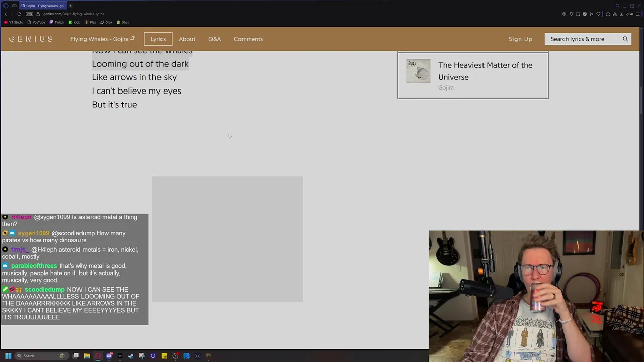Open the Twitch bookmark
Screen dimensions: 644x362
[x=57, y=22]
